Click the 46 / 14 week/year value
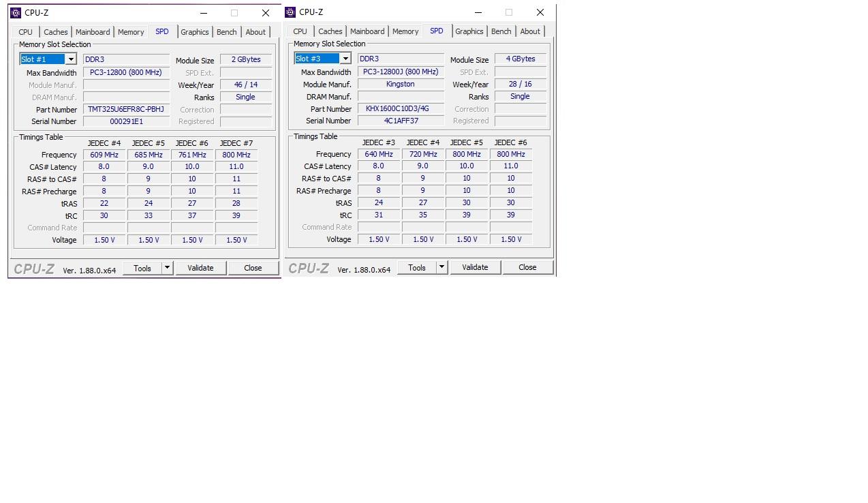This screenshot has height=503, width=868. tap(246, 85)
